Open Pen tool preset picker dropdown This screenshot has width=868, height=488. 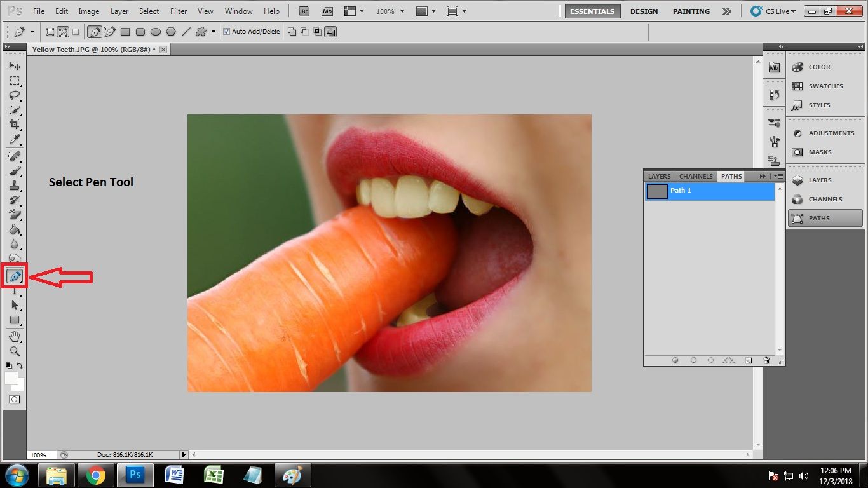coord(32,32)
